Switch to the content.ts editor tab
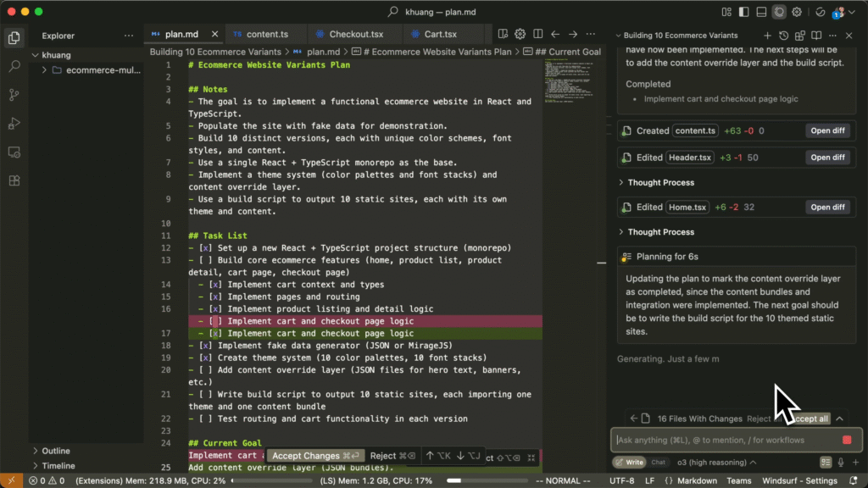Screen dimensions: 868x488 point(266,34)
